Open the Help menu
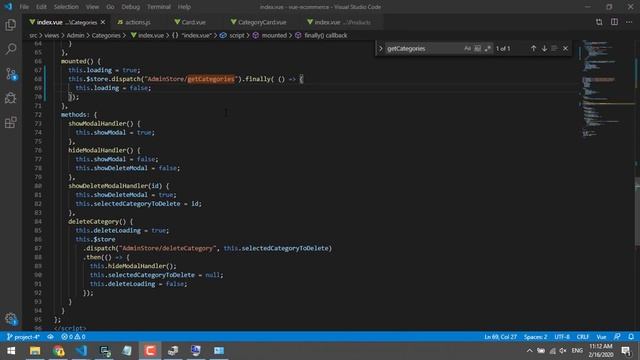This screenshot has height=360, width=640. pos(184,7)
